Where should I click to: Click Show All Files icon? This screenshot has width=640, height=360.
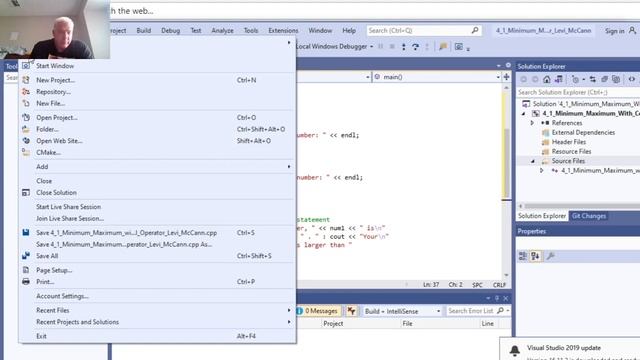[x=616, y=79]
